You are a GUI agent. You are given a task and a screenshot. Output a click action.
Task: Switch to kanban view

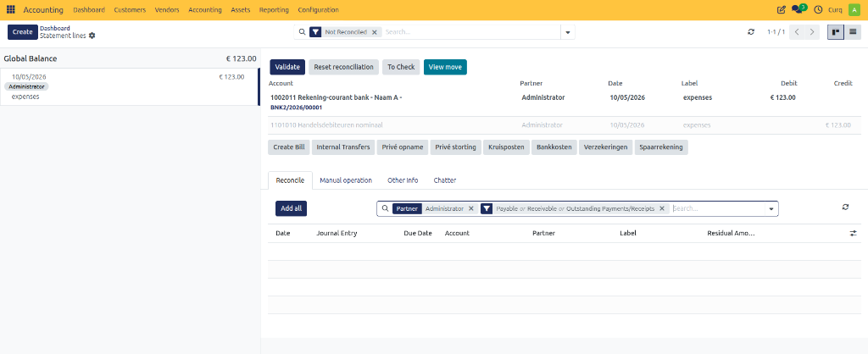[x=835, y=32]
